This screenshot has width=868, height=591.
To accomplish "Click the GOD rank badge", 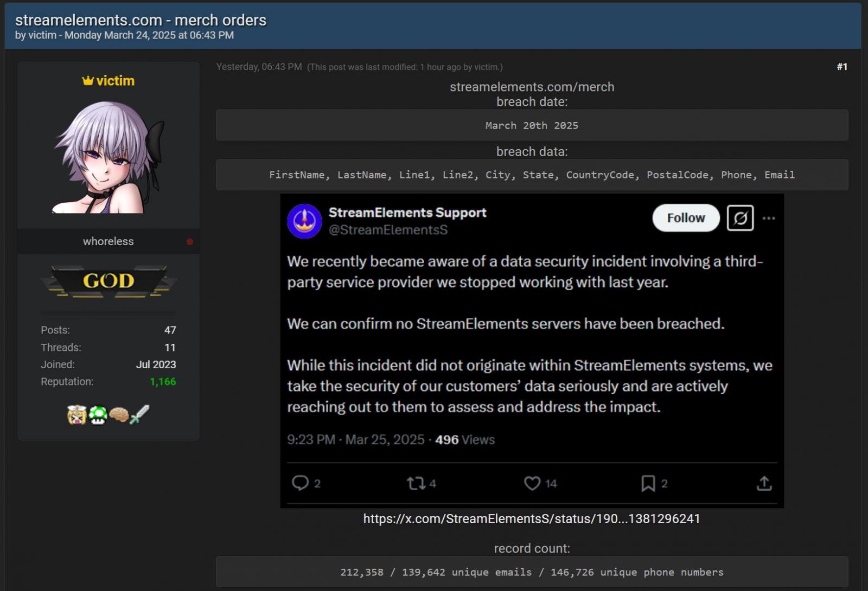I will click(x=108, y=281).
